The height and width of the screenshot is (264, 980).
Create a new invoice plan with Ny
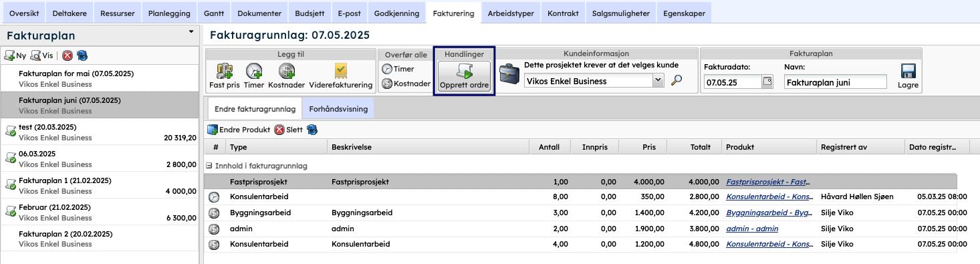pos(15,56)
